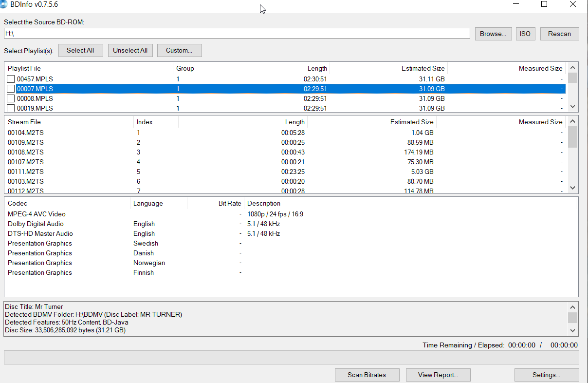
Task: Click the scan progress bar
Action: click(x=291, y=357)
